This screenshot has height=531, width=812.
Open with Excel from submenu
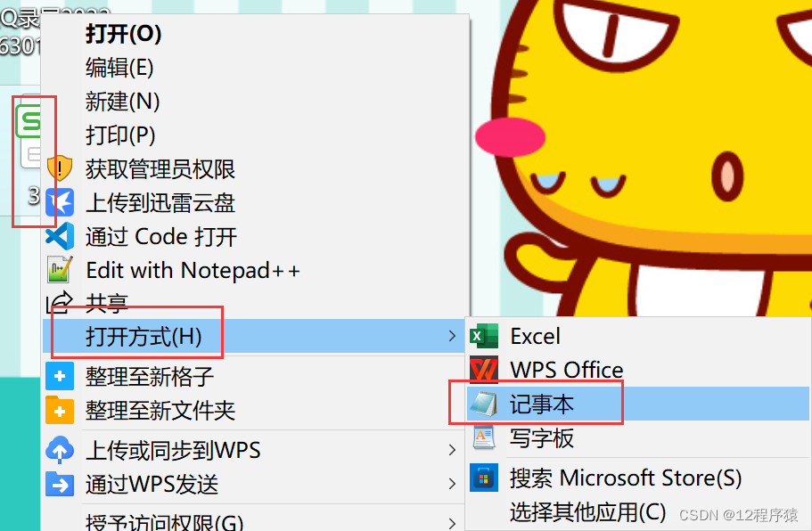[638, 336]
